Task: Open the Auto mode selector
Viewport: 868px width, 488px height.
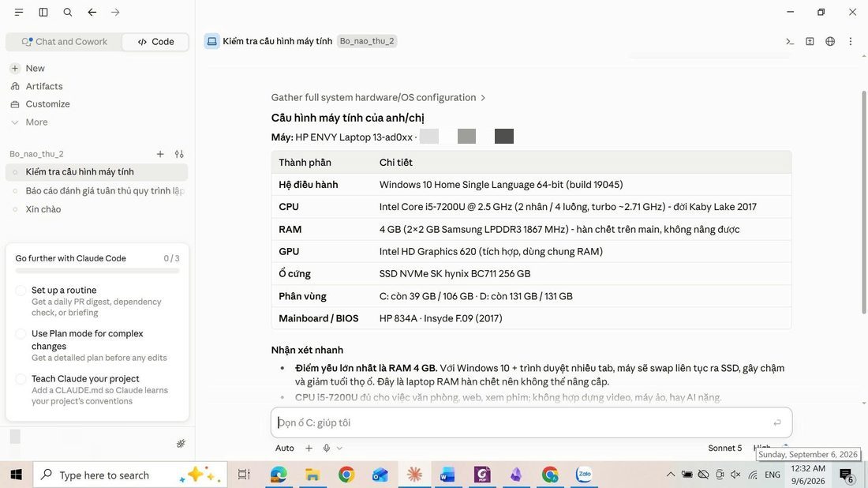Action: coord(285,448)
